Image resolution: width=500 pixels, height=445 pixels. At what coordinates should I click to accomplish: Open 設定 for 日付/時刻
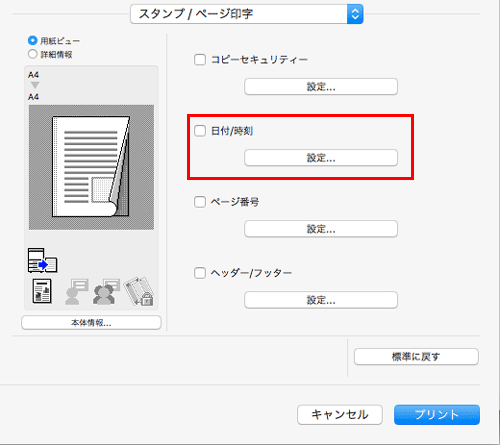point(321,158)
